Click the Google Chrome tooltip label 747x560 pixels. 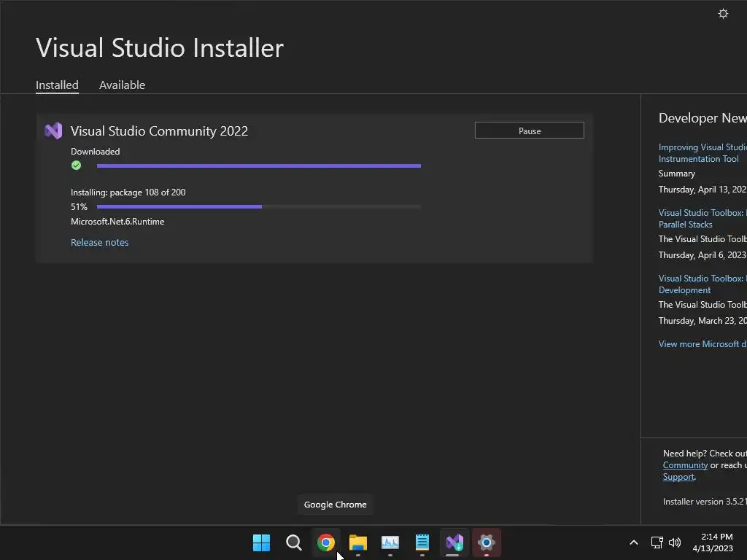tap(336, 505)
